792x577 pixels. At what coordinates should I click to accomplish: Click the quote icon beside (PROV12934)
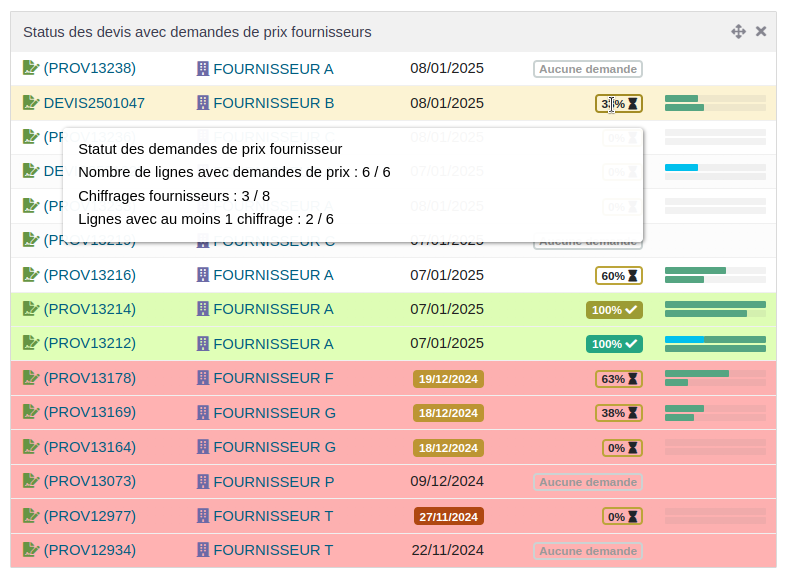[x=31, y=550]
